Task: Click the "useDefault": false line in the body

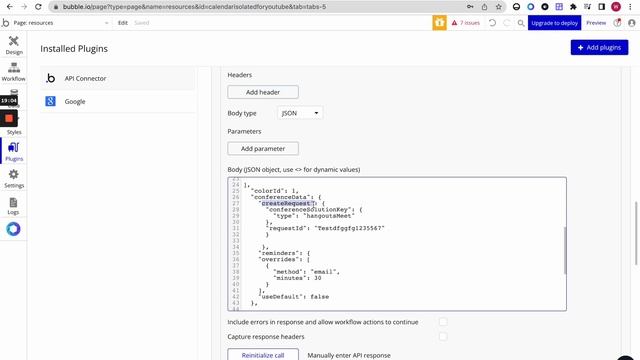Action: (x=294, y=297)
